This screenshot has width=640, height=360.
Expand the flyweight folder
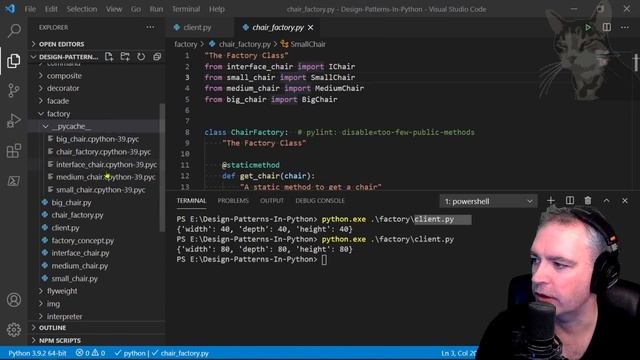tap(62, 291)
